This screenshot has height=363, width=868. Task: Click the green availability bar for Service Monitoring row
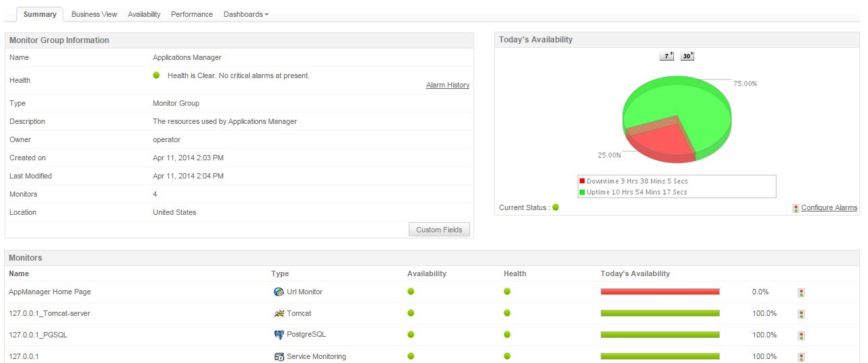(660, 356)
